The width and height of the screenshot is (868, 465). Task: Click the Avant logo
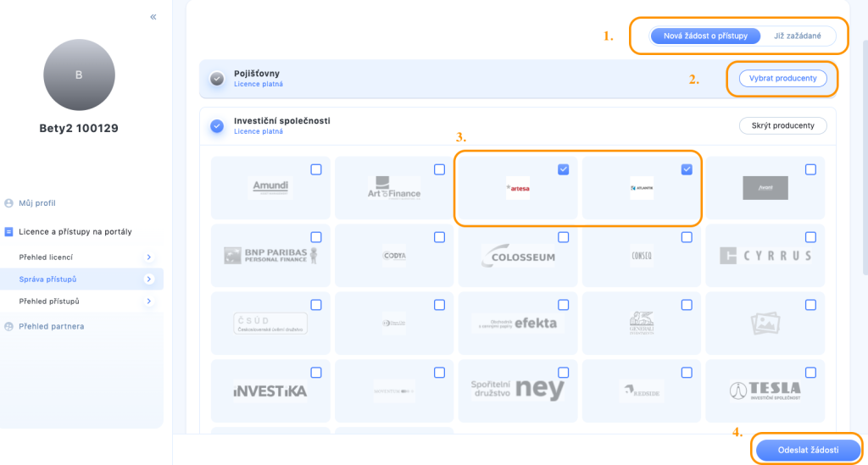[765, 188]
